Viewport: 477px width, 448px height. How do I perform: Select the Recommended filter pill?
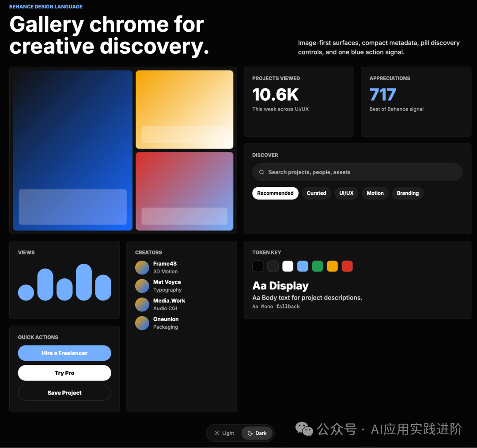coord(275,193)
